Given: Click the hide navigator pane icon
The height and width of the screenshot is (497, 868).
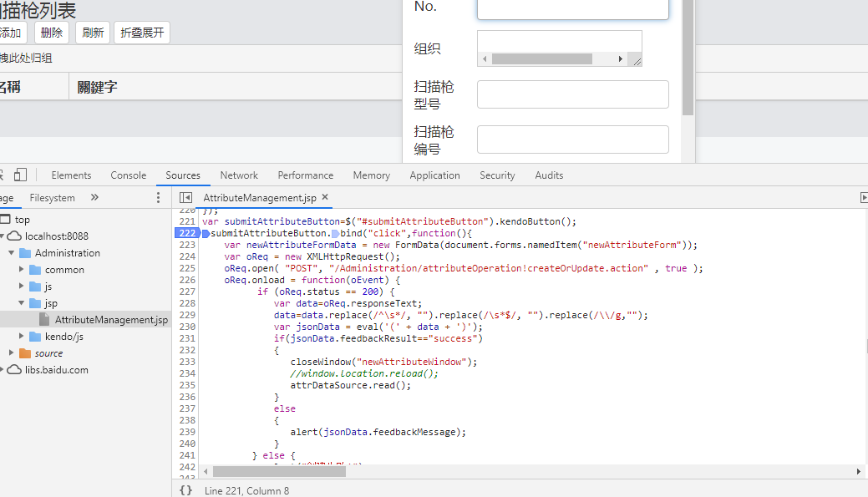Looking at the screenshot, I should coord(186,198).
